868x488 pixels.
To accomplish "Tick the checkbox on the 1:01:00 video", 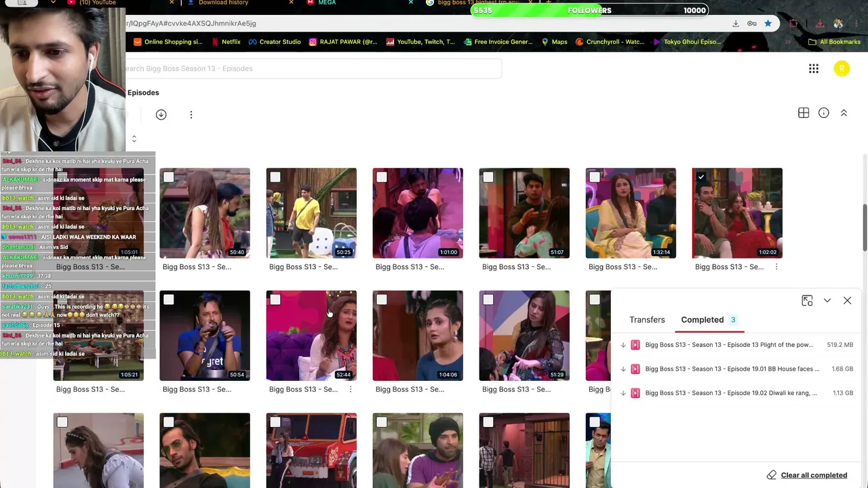I will 382,178.
